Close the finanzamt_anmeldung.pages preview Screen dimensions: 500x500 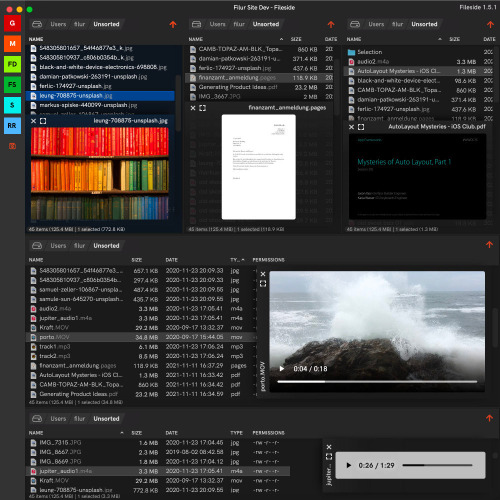pos(193,108)
